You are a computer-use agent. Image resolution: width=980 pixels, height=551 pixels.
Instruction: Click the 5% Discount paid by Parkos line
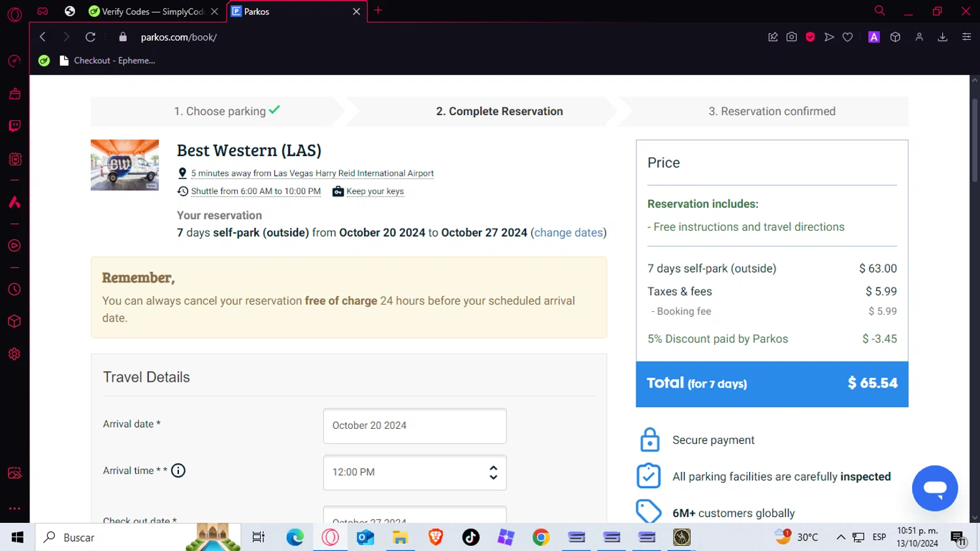[772, 339]
